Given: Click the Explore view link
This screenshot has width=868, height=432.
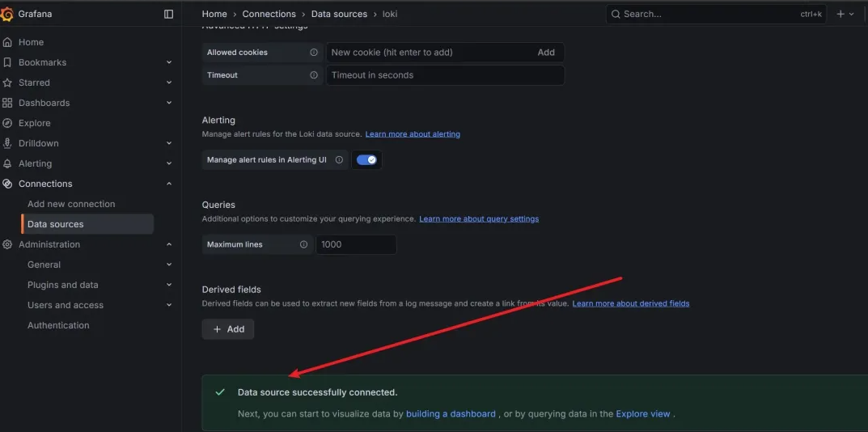Looking at the screenshot, I should pos(642,413).
